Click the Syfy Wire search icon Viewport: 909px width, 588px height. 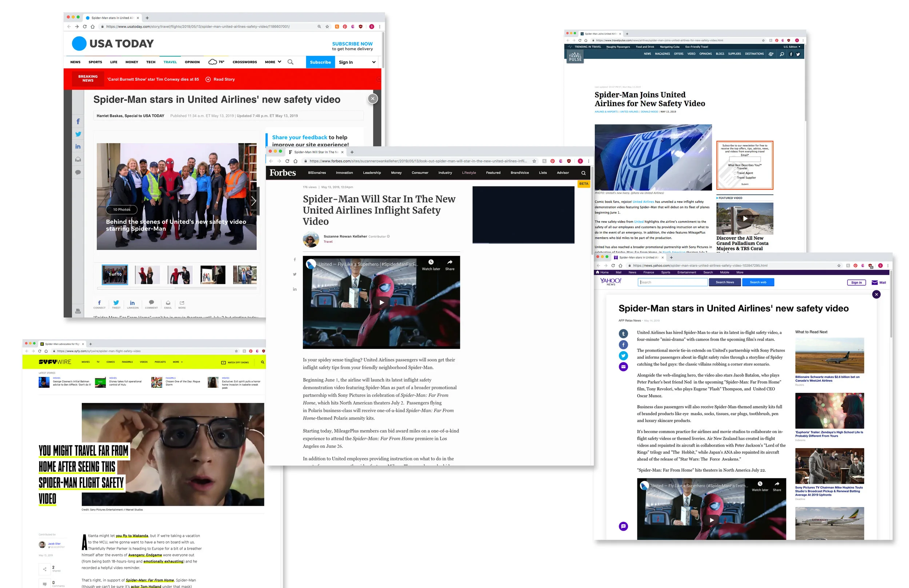263,362
